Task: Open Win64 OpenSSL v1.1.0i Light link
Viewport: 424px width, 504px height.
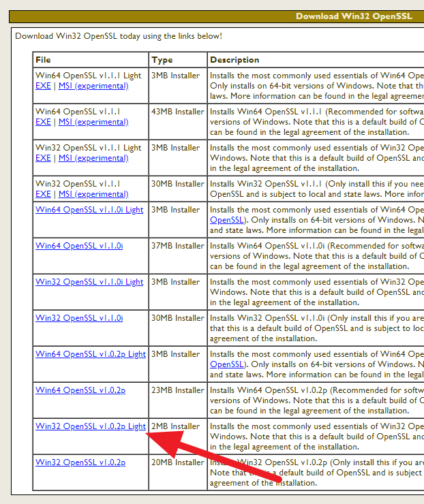Action: (x=89, y=210)
